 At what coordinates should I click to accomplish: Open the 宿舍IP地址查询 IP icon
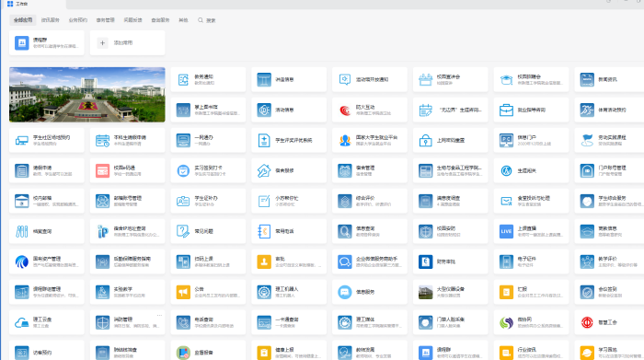point(102,231)
